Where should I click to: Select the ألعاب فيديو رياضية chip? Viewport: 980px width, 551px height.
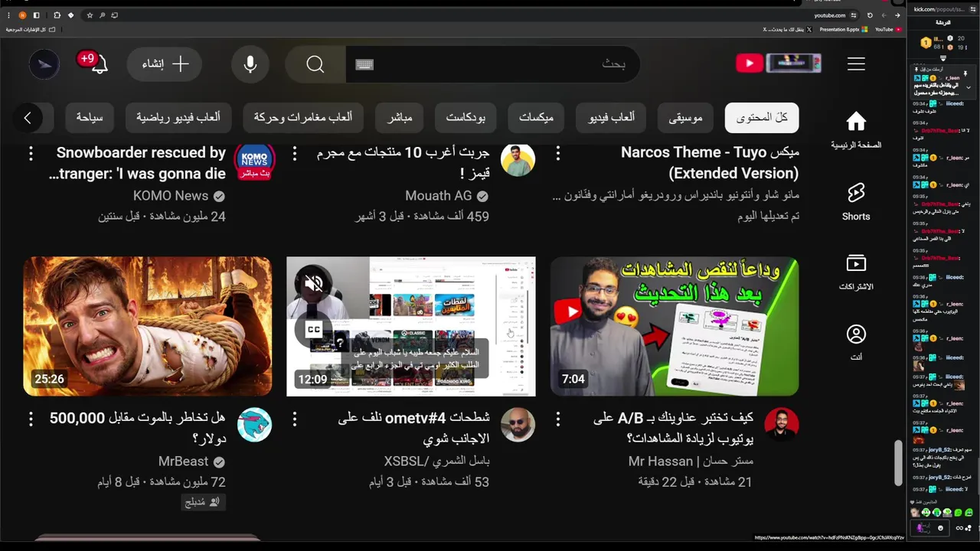[x=178, y=118]
